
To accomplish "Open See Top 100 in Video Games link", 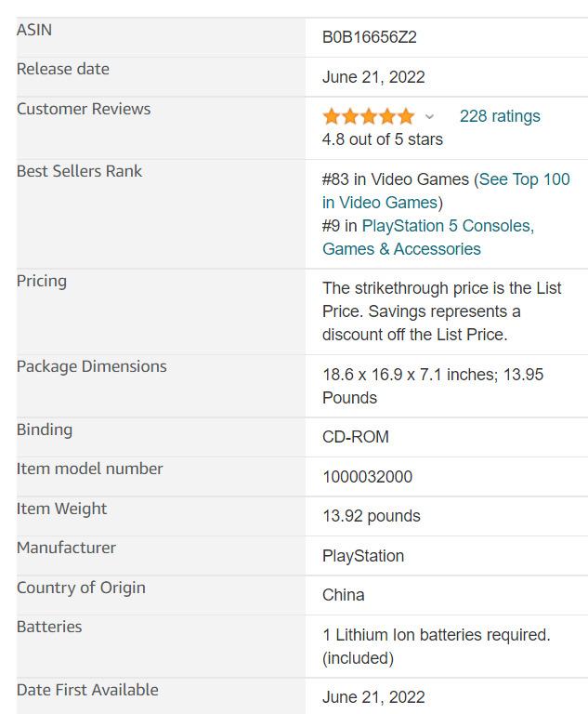I will point(446,191).
